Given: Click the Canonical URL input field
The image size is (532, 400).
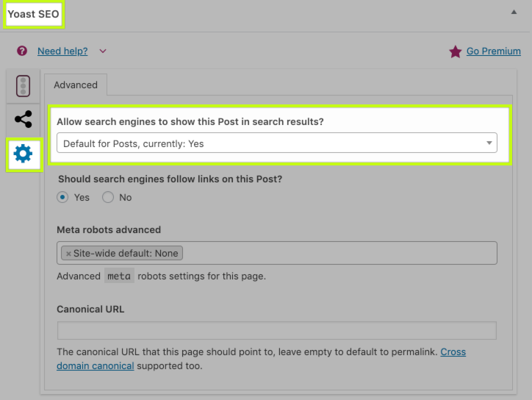Looking at the screenshot, I should pyautogui.click(x=276, y=330).
